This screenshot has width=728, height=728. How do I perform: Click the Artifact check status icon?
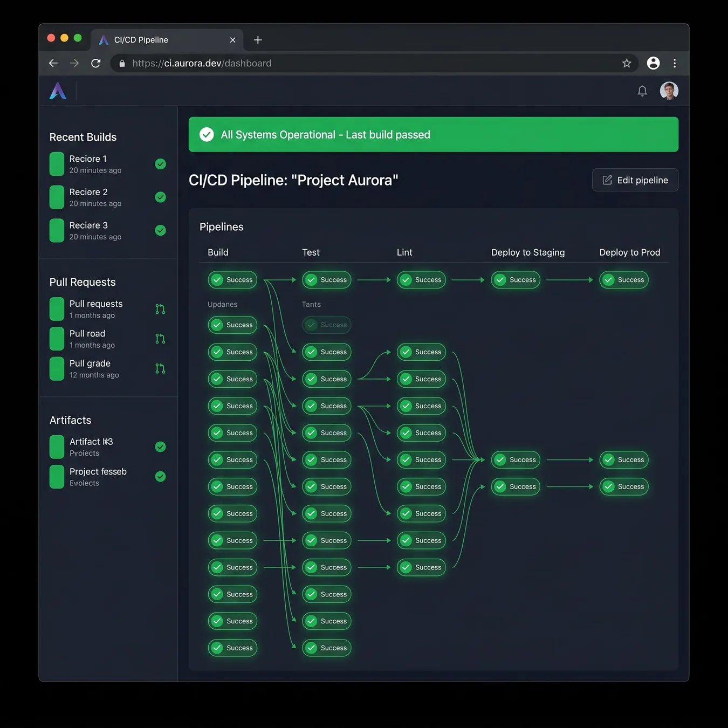tap(160, 447)
